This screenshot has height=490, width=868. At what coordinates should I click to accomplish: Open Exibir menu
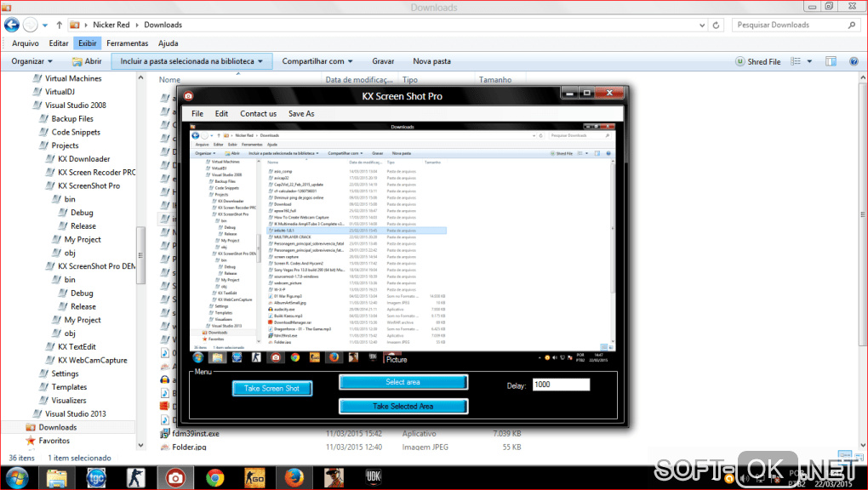[87, 43]
